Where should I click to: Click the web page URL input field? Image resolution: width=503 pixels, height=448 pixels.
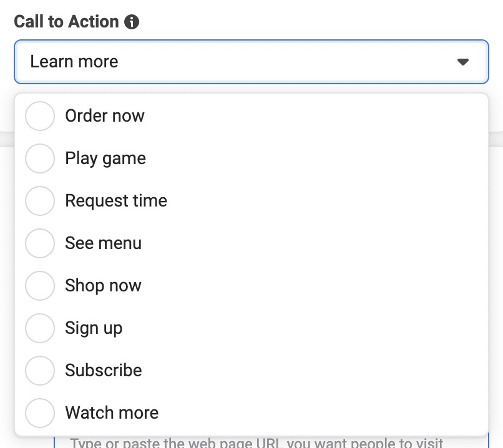pos(271,442)
